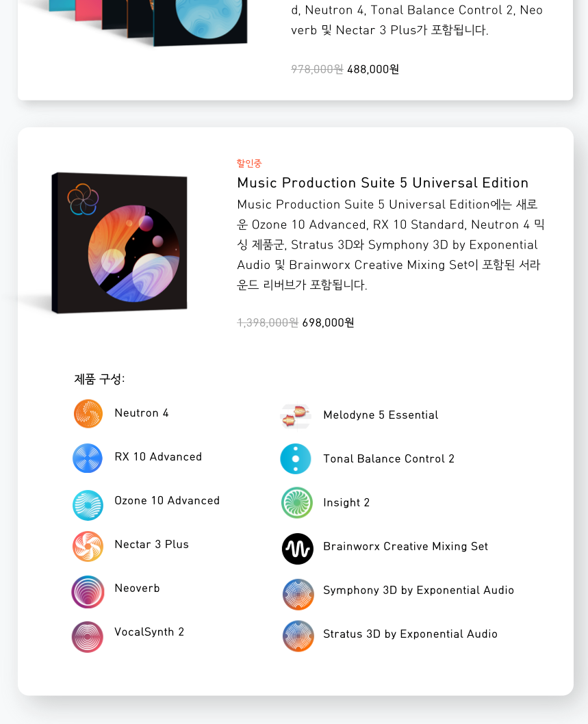Click the Symphony 3D by Exponential Audio text
This screenshot has height=724, width=588.
tap(418, 590)
